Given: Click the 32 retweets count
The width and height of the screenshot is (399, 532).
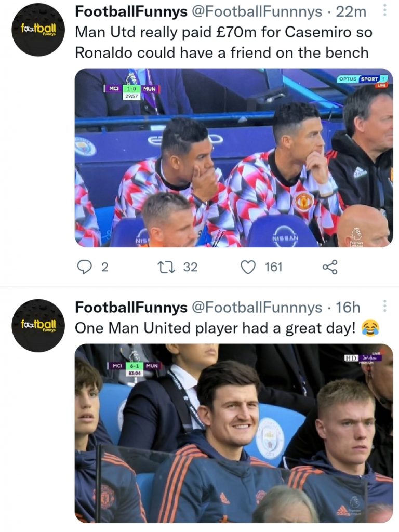Looking at the screenshot, I should click(x=191, y=267).
